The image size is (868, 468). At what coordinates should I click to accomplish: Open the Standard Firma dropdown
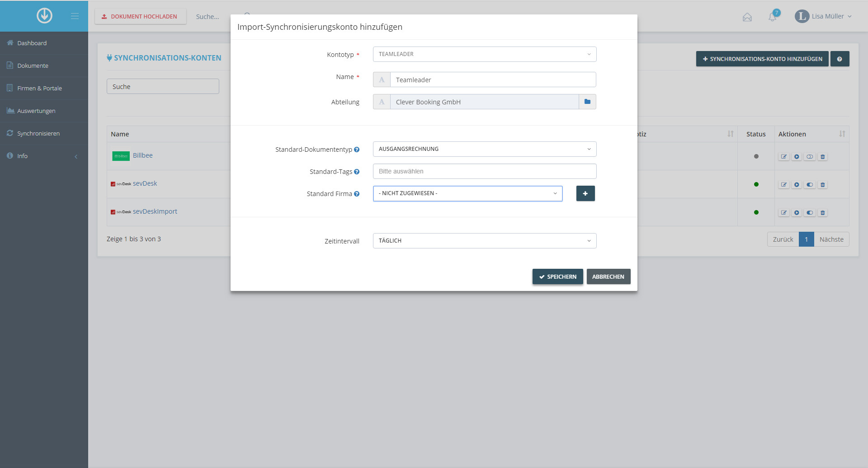pos(468,193)
